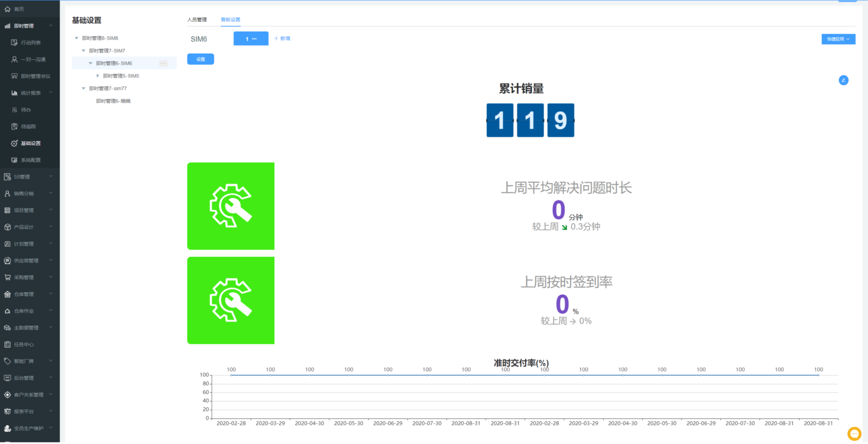868x444 pixels.
Task: Open more options on 即时管理6-SIM6 row
Action: tap(163, 63)
